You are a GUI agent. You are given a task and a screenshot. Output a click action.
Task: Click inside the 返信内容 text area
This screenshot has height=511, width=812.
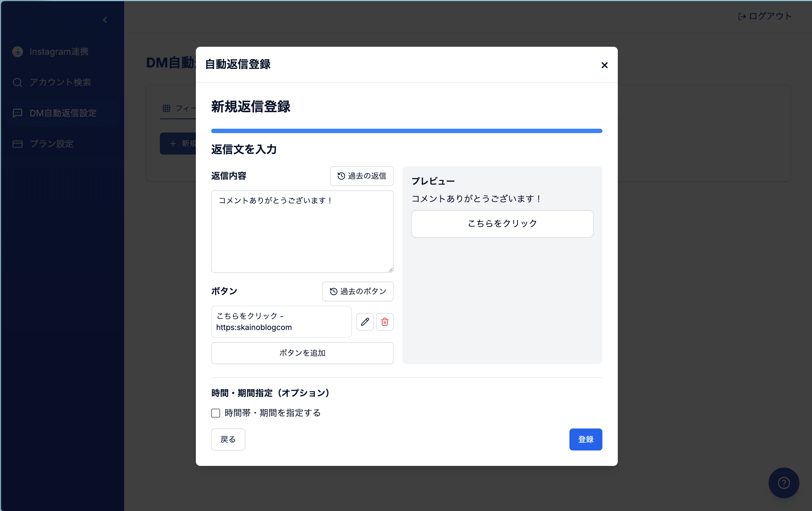pos(302,232)
